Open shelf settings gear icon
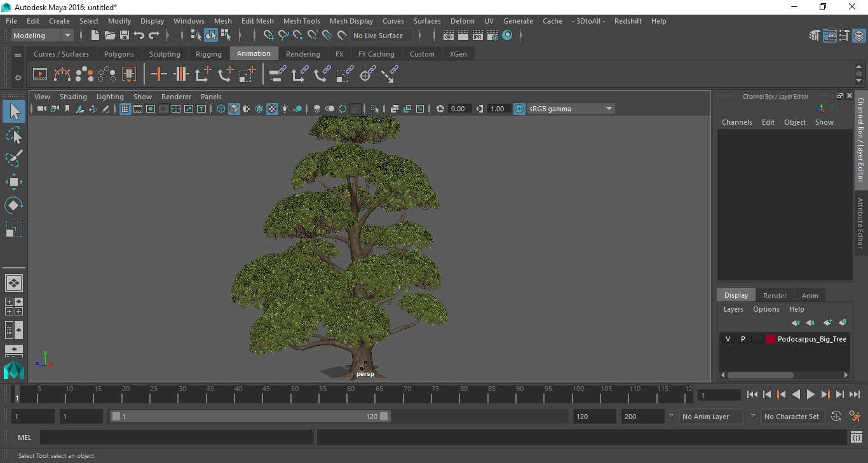The image size is (868, 463). tap(18, 78)
